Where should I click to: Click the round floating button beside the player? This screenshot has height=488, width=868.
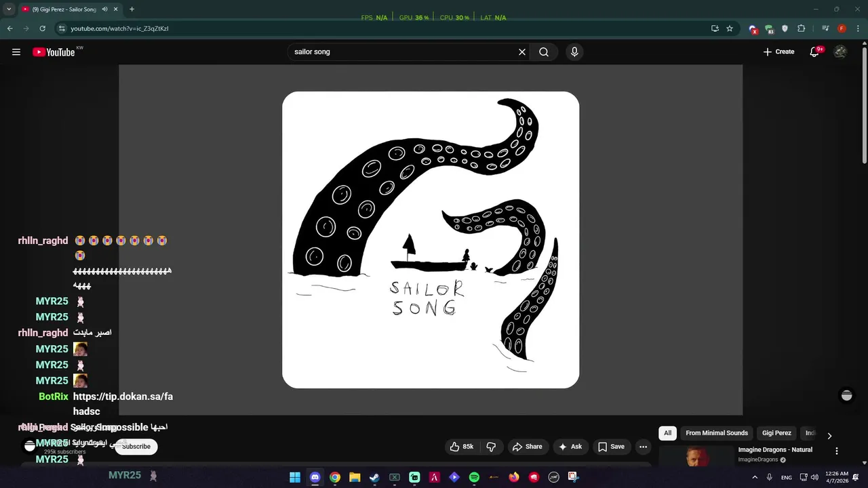(846, 396)
